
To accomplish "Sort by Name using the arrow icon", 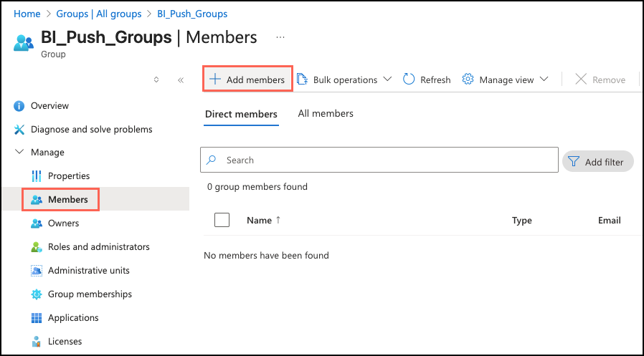I will click(x=278, y=220).
